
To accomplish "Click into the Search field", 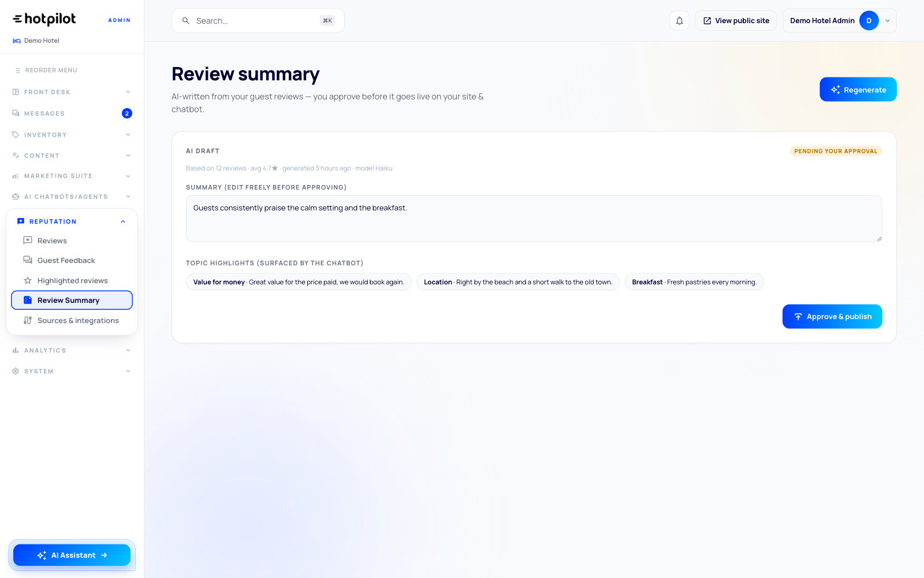I will click(x=258, y=21).
